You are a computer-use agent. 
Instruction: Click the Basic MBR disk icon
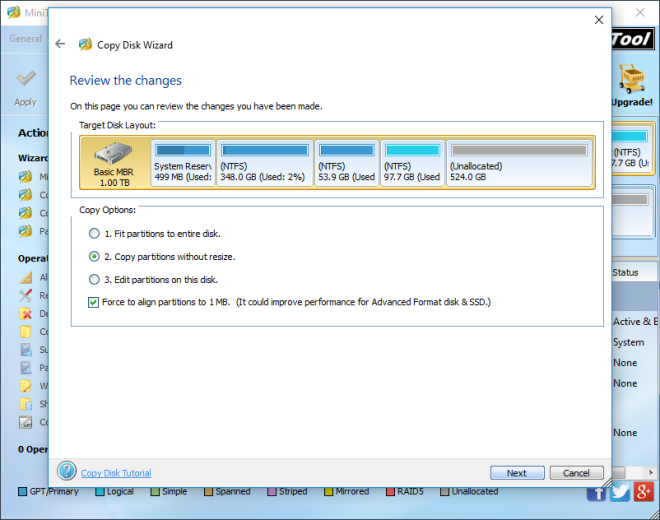tap(114, 156)
